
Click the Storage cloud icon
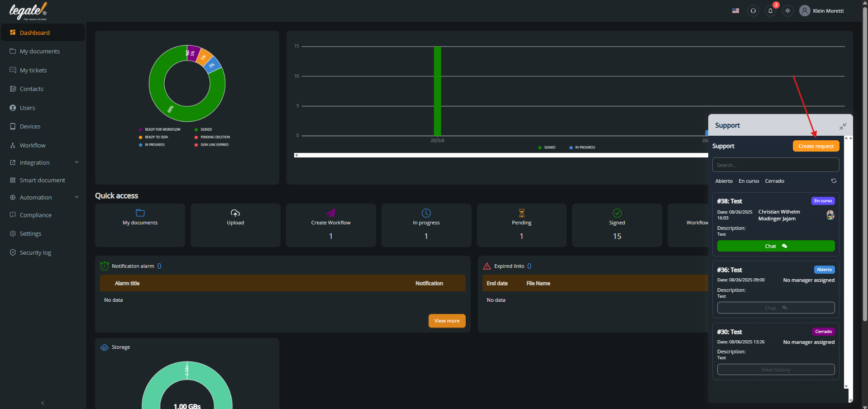point(105,347)
